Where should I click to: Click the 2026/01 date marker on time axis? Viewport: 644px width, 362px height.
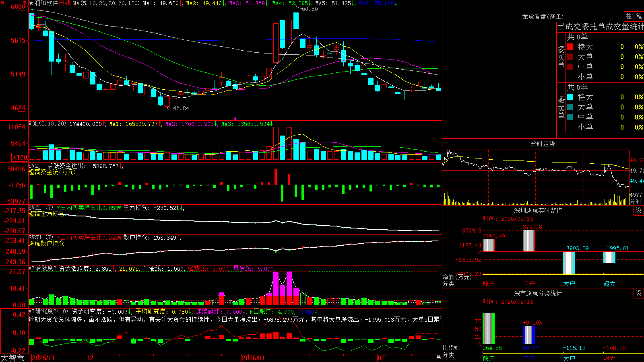tap(254, 358)
